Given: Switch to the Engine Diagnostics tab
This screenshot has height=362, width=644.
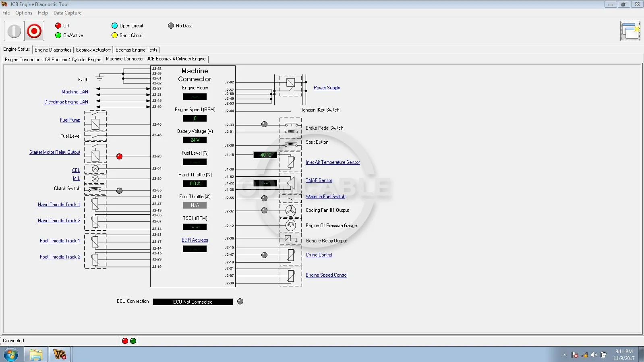Looking at the screenshot, I should (53, 50).
